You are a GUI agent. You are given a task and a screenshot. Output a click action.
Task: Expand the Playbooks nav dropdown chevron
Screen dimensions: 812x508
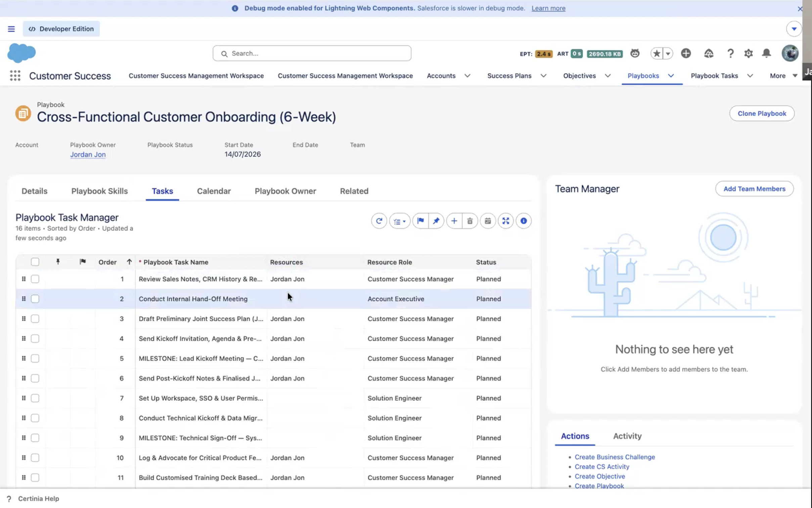tap(671, 76)
